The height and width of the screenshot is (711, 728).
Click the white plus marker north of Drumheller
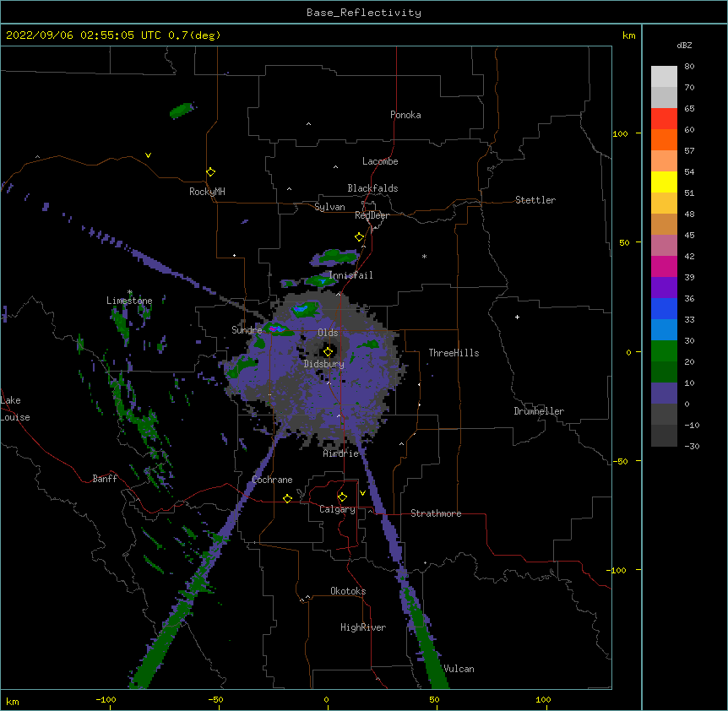tap(517, 317)
